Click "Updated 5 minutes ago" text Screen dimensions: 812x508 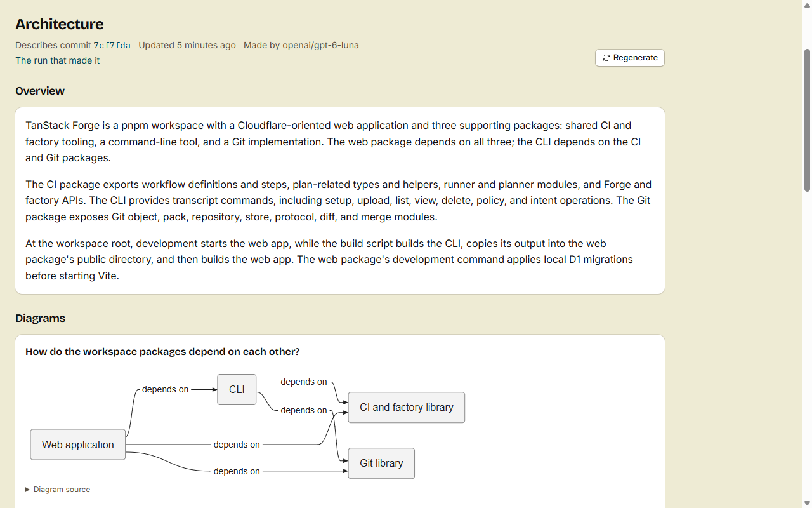(x=187, y=45)
